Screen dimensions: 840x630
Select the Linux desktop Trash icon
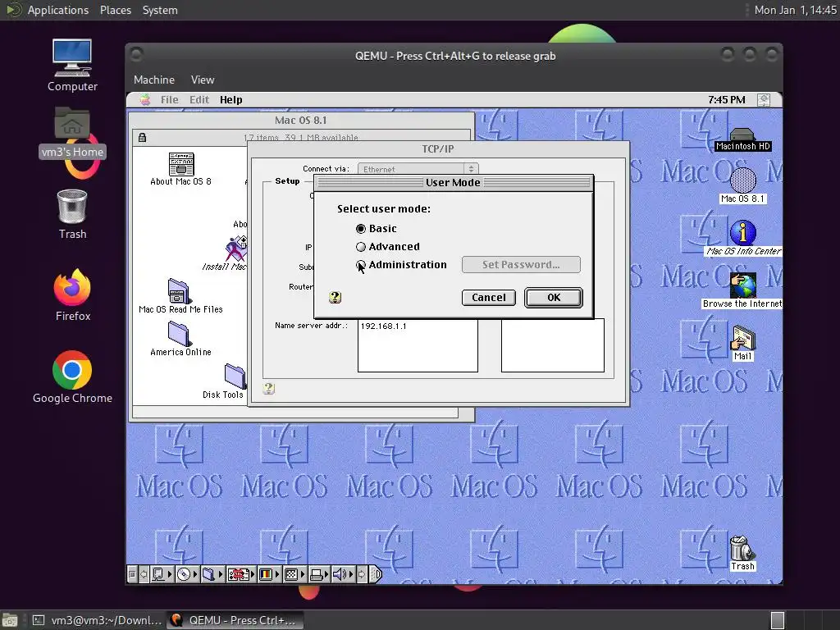click(x=72, y=214)
